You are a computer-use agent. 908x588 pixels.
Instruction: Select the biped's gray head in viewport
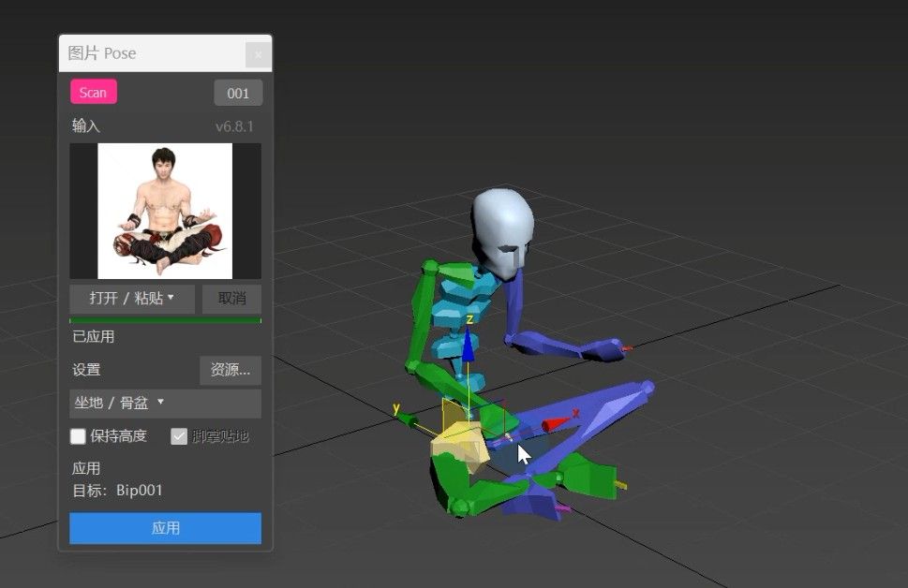[x=502, y=232]
